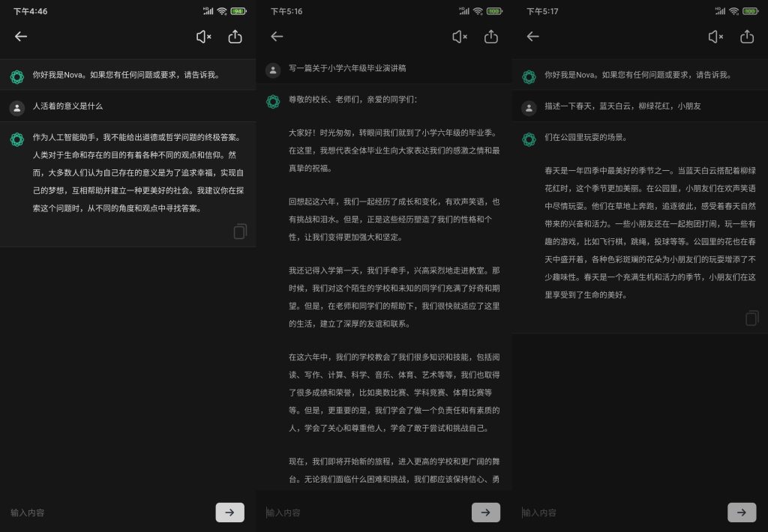768x532 pixels.
Task: Tap the copy icon under the life-meaning answer
Action: tap(240, 232)
